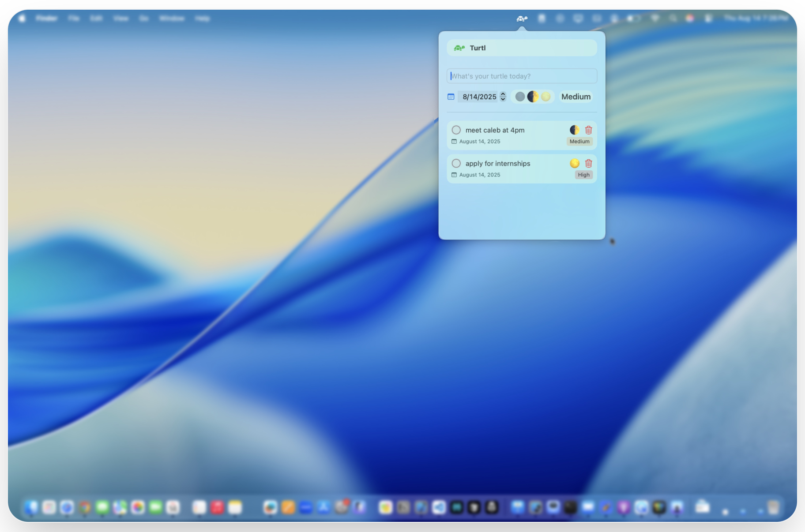This screenshot has width=805, height=532.
Task: Choose the pale full-moon high priority swatch
Action: (x=546, y=97)
